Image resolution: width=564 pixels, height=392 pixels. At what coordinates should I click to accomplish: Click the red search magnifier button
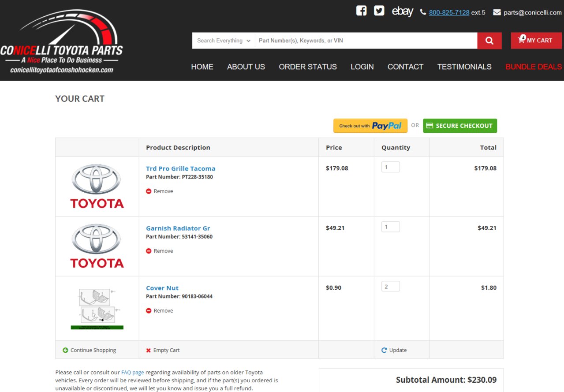pyautogui.click(x=489, y=41)
